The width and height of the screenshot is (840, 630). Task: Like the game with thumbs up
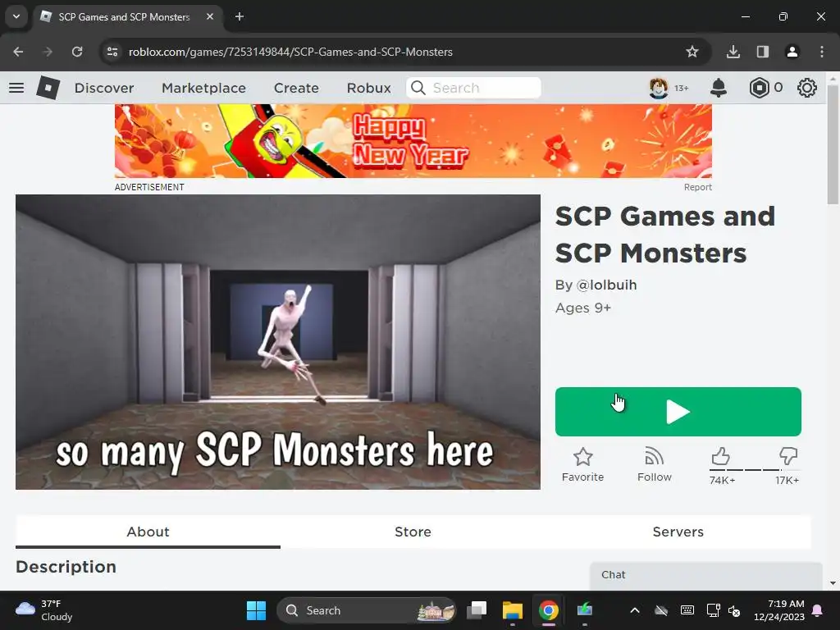point(720,457)
